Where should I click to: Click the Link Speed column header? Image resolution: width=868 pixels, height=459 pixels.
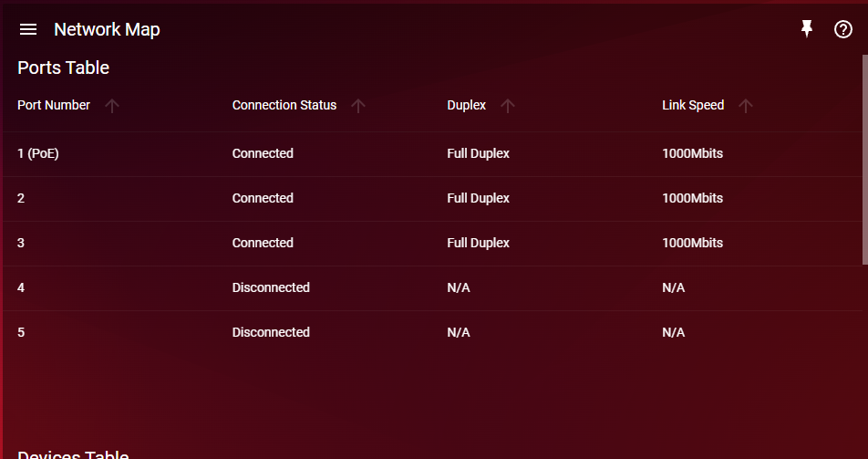693,105
